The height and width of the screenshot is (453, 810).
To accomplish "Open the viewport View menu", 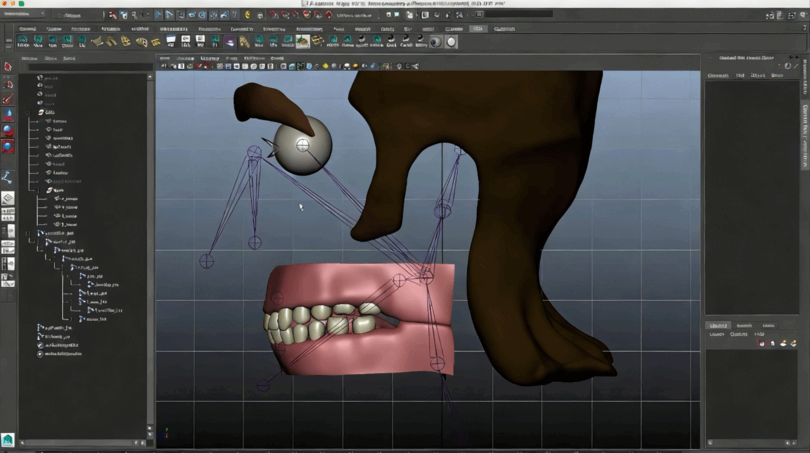I will [167, 59].
